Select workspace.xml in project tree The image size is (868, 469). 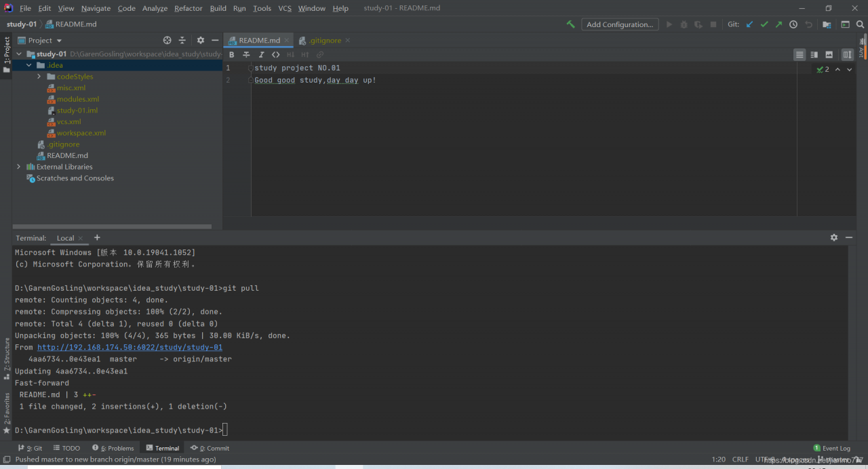click(x=81, y=133)
